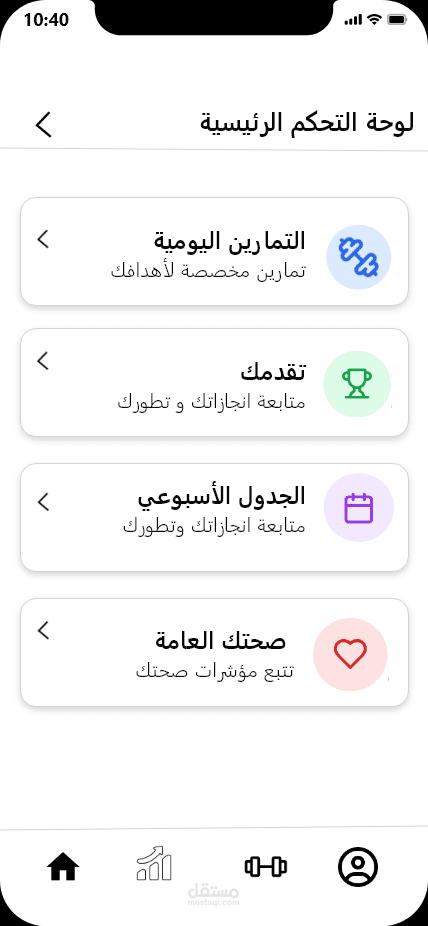Select the الجدول الأسبوعي title

coord(222,496)
